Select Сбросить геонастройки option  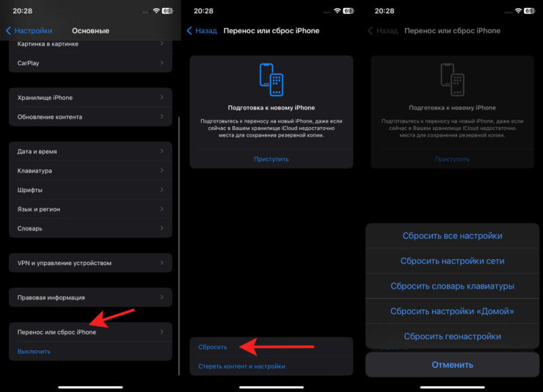click(x=452, y=336)
